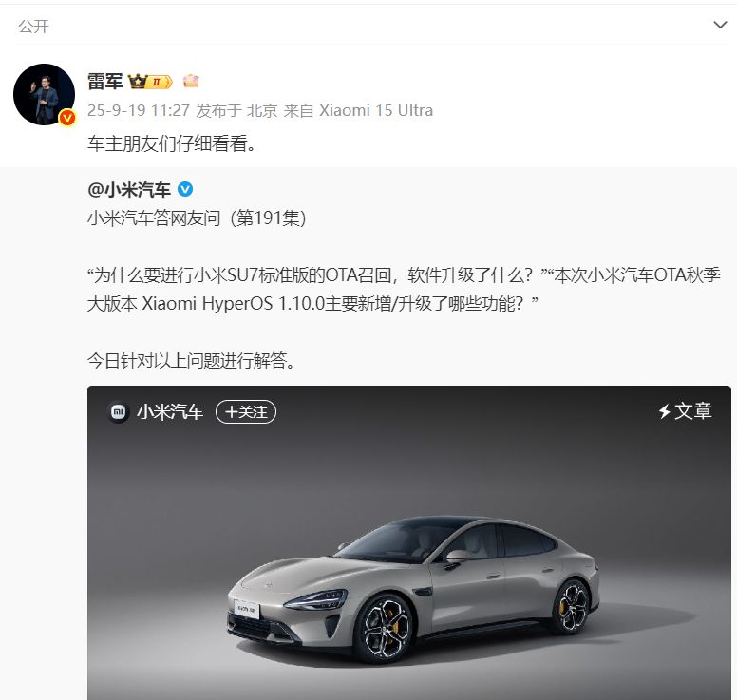Screen dimensions: 737x700
Task: Click the post text 车主朋友们仔细看看
Action: tap(172, 143)
